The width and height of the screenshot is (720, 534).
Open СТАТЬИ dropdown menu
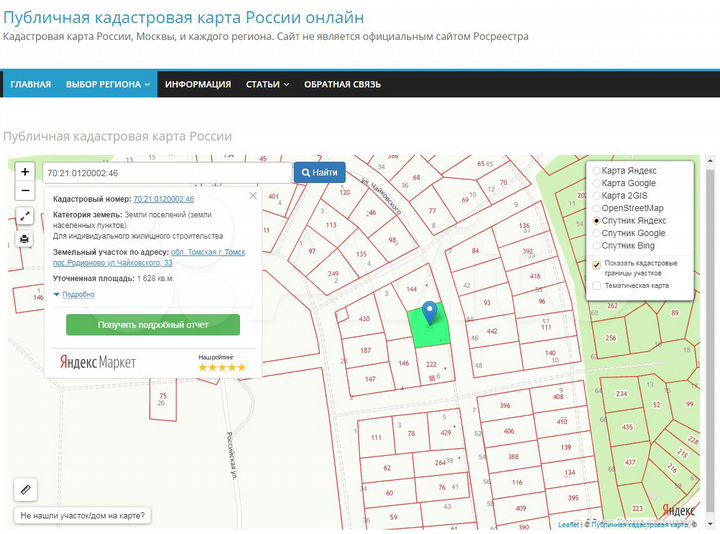click(x=267, y=84)
